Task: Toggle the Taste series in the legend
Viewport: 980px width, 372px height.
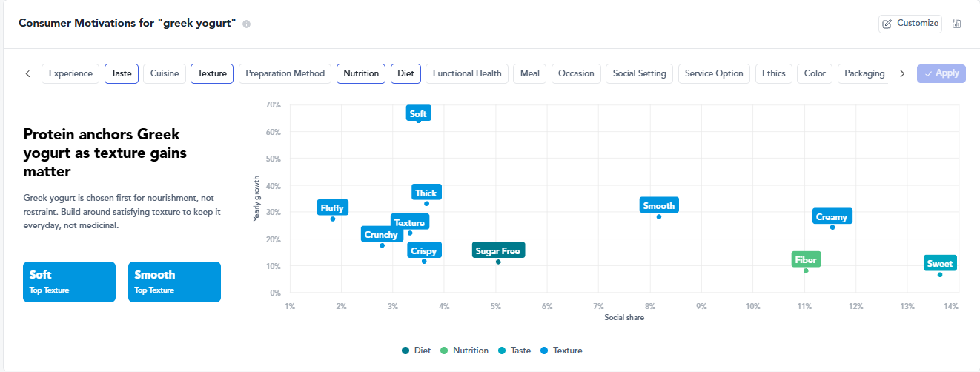Action: coord(513,351)
